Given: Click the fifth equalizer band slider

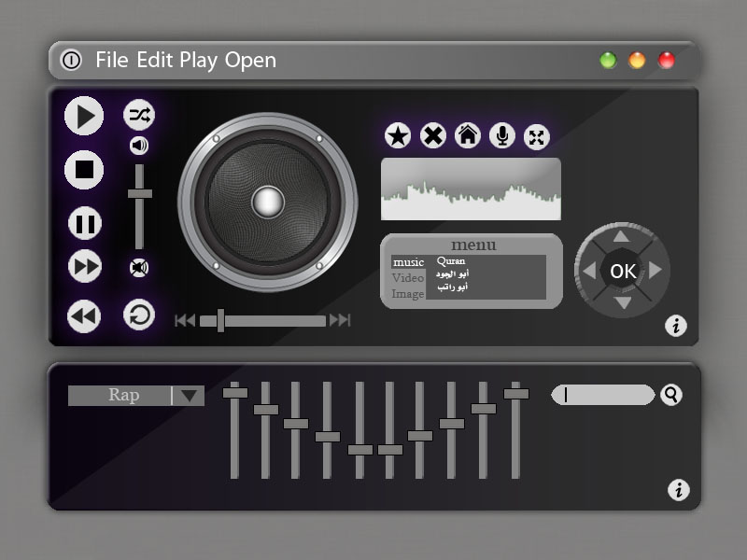Looking at the screenshot, I should click(360, 450).
